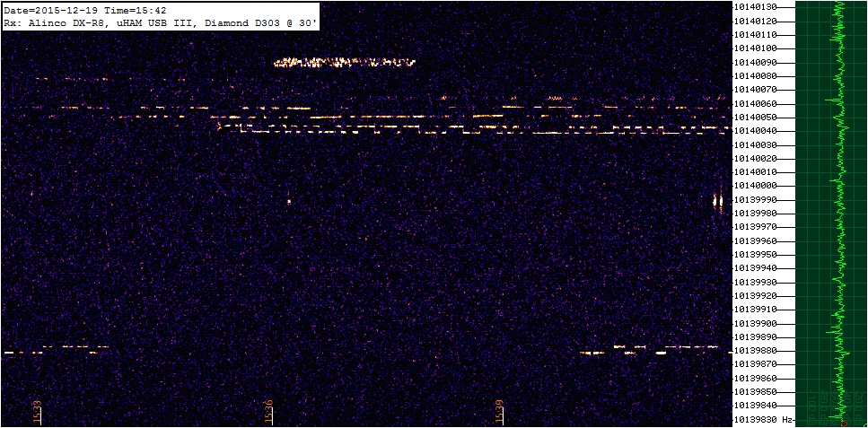Click the 10140050 frequency label

pos(757,118)
